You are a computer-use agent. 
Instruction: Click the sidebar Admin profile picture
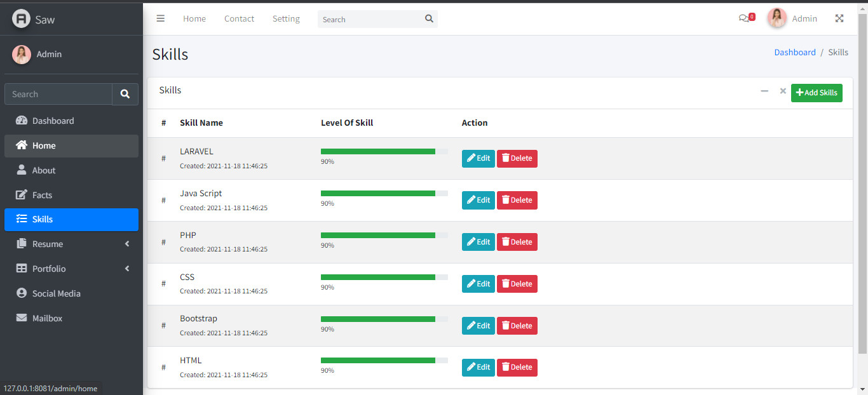pos(22,55)
